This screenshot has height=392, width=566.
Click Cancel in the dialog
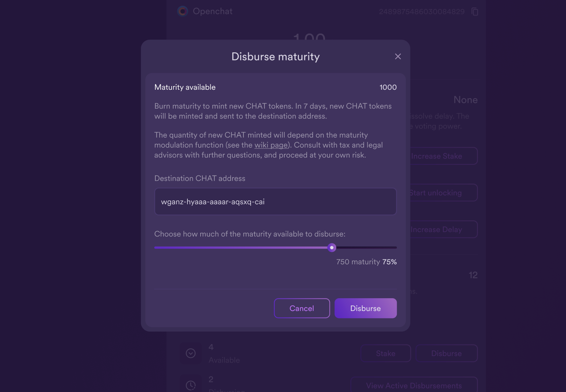point(302,308)
